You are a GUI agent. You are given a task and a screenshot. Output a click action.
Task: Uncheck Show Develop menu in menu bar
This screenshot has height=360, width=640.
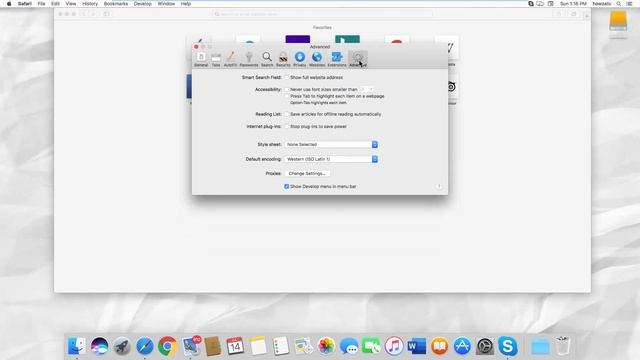tap(287, 187)
